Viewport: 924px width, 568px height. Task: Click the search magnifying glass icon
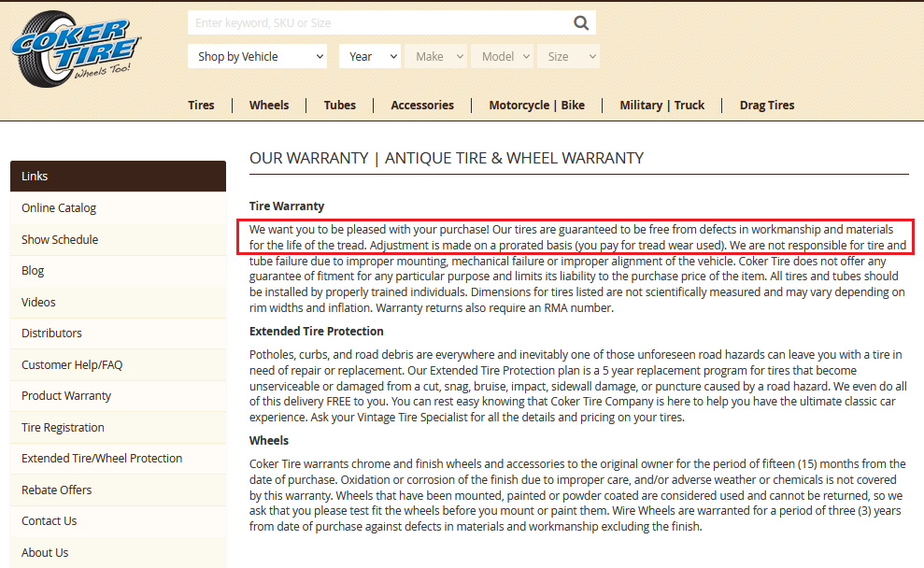coord(581,23)
